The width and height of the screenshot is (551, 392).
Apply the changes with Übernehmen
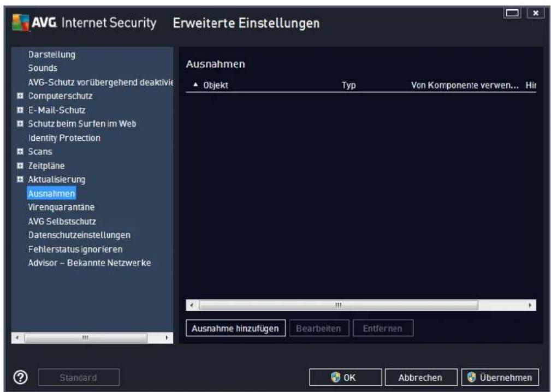click(x=500, y=378)
